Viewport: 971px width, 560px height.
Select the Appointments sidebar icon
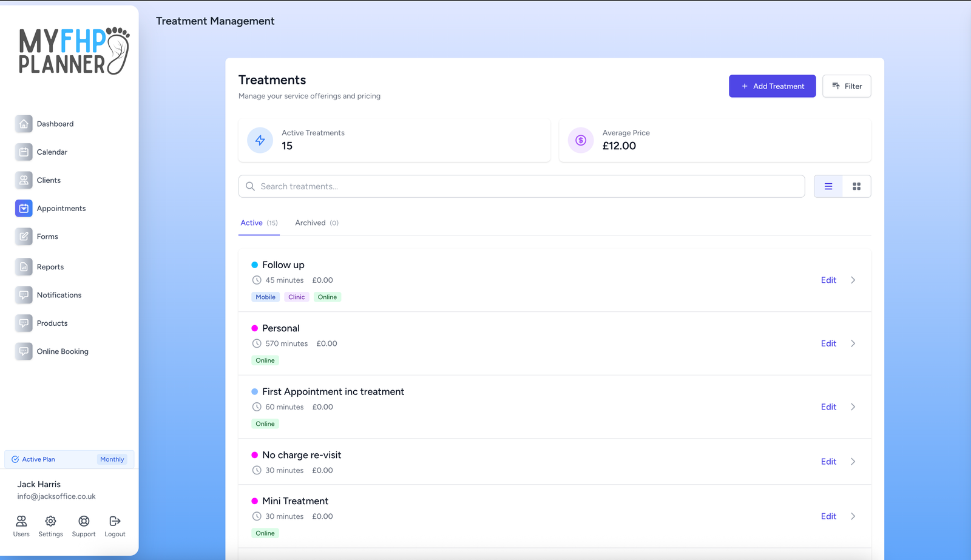pyautogui.click(x=24, y=208)
